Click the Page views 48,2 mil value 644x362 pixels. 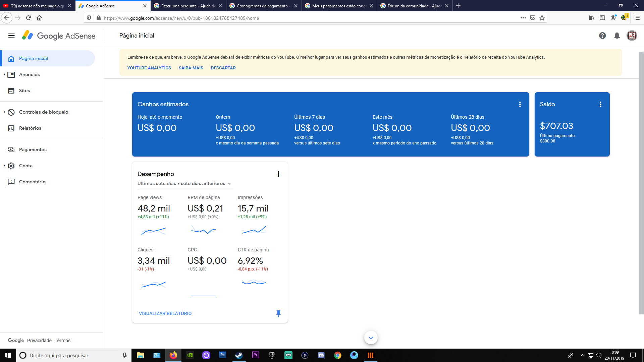(x=154, y=208)
